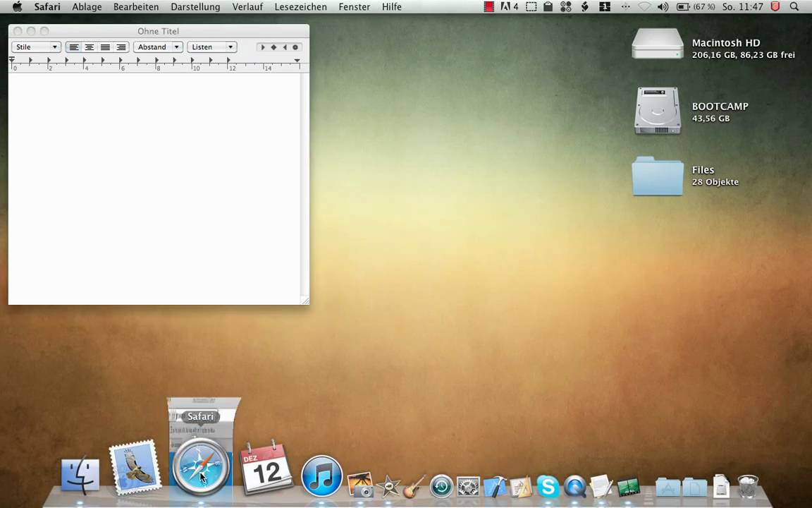The image size is (812, 508).
Task: Expand the Listen dropdown
Action: pos(211,47)
